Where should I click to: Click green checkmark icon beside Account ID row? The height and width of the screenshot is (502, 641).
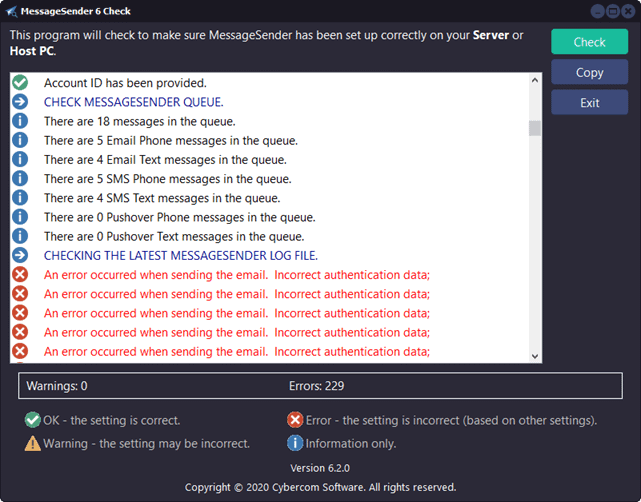pyautogui.click(x=20, y=83)
